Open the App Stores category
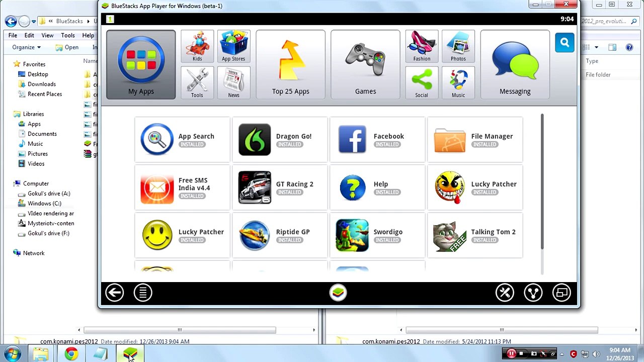The image size is (644, 362). 233,46
